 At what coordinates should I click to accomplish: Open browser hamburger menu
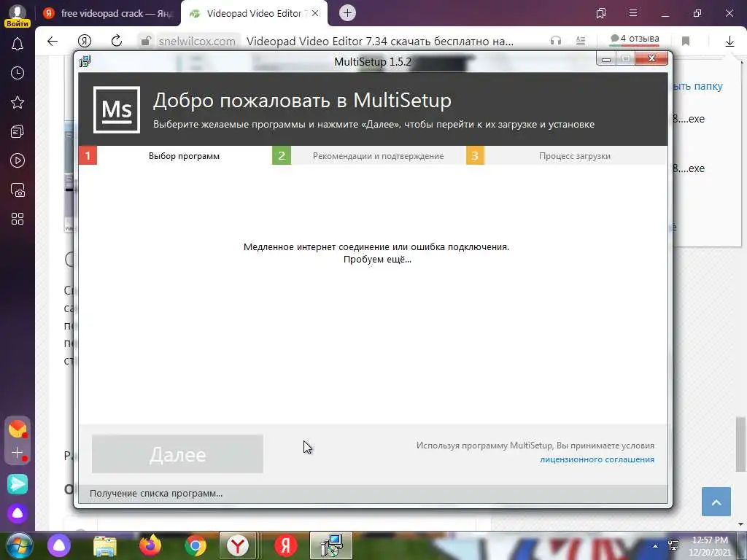(633, 13)
